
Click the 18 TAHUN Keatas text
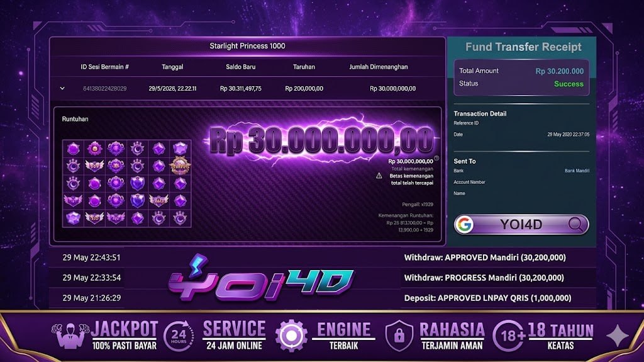[x=560, y=336]
